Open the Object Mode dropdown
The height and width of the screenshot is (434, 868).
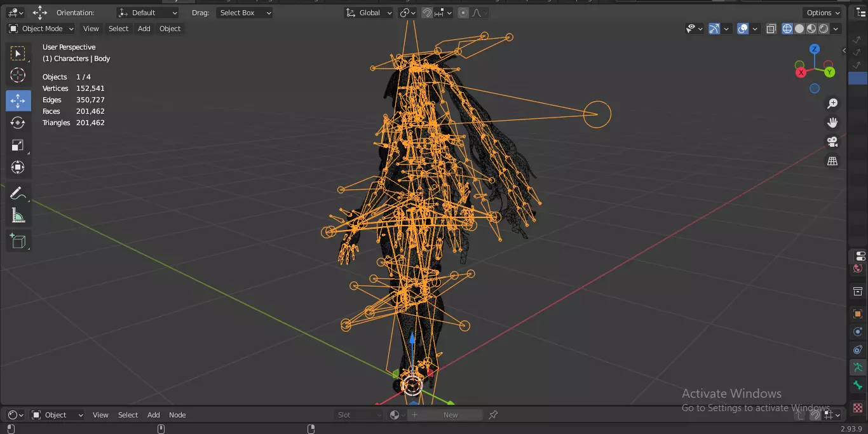click(41, 29)
